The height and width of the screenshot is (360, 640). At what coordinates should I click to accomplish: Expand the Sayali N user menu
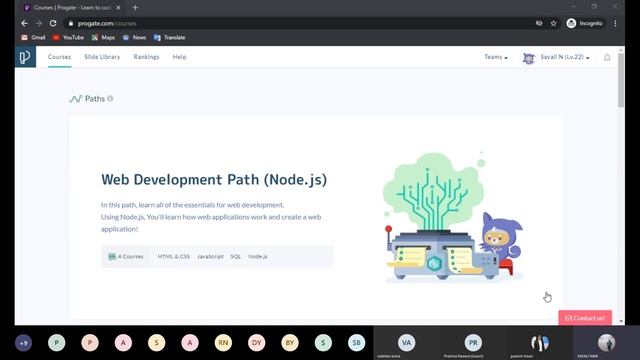[565, 57]
